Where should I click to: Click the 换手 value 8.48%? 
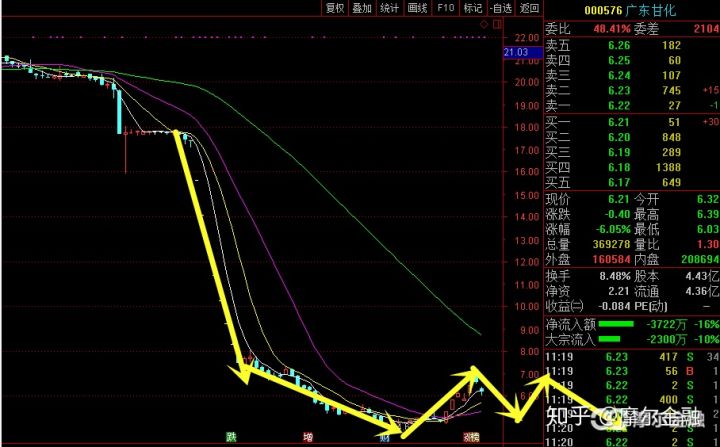tap(615, 276)
